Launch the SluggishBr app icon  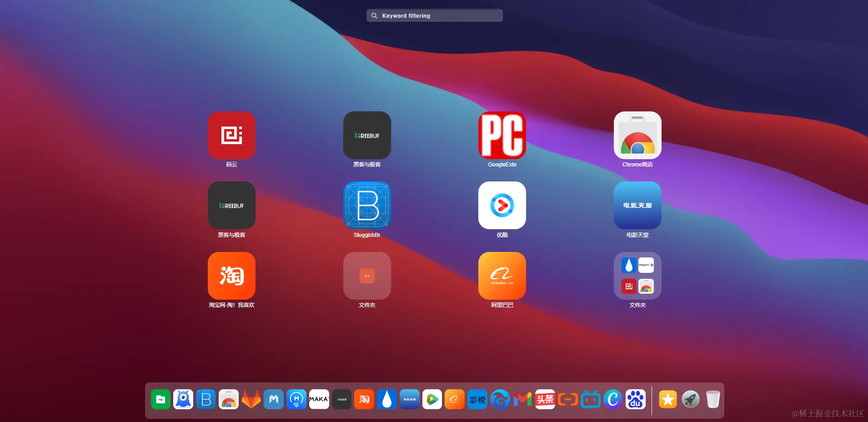click(367, 205)
